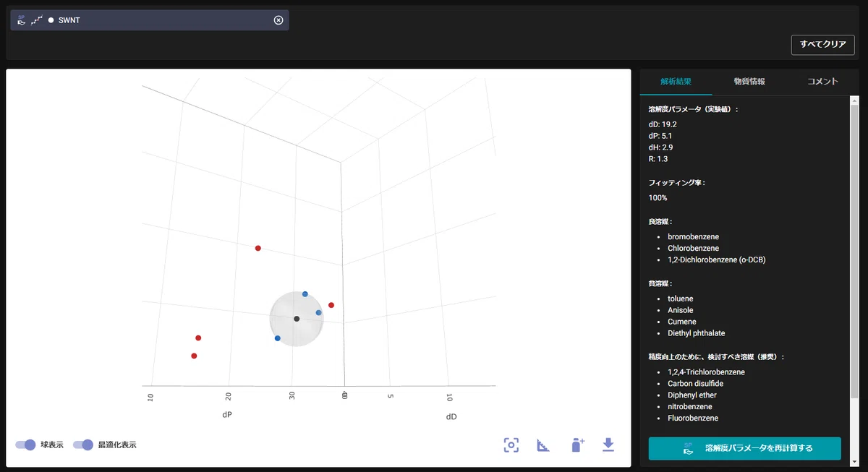Click the add solvent bottle icon
The height and width of the screenshot is (472, 868).
click(576, 445)
